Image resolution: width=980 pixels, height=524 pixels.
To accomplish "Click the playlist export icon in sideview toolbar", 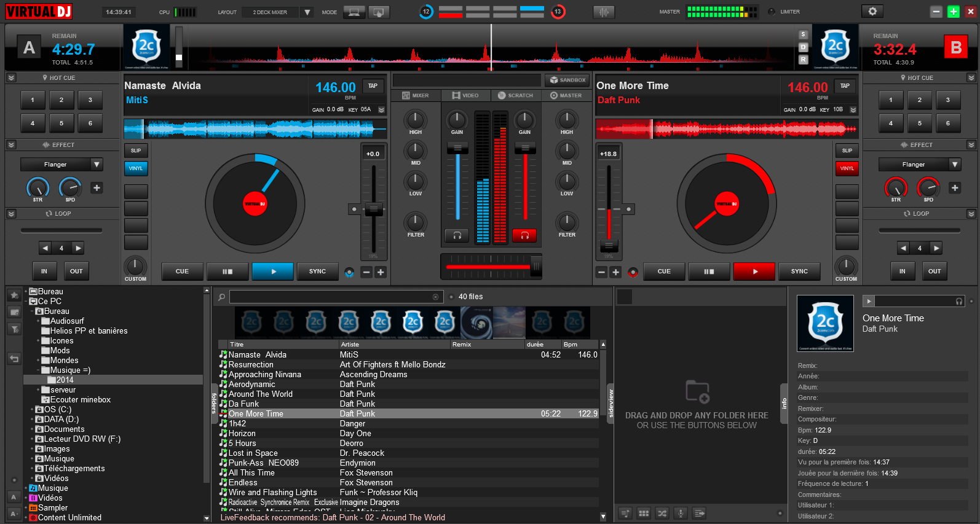I will pos(699,513).
